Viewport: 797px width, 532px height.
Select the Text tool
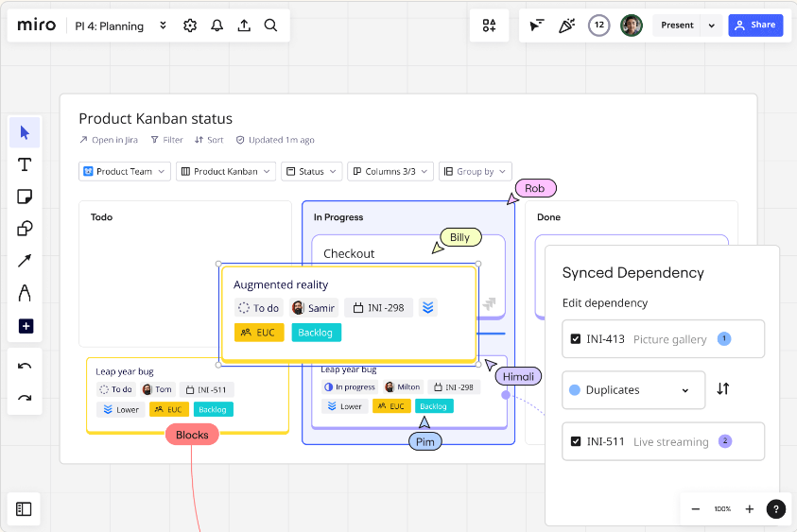pyautogui.click(x=25, y=164)
